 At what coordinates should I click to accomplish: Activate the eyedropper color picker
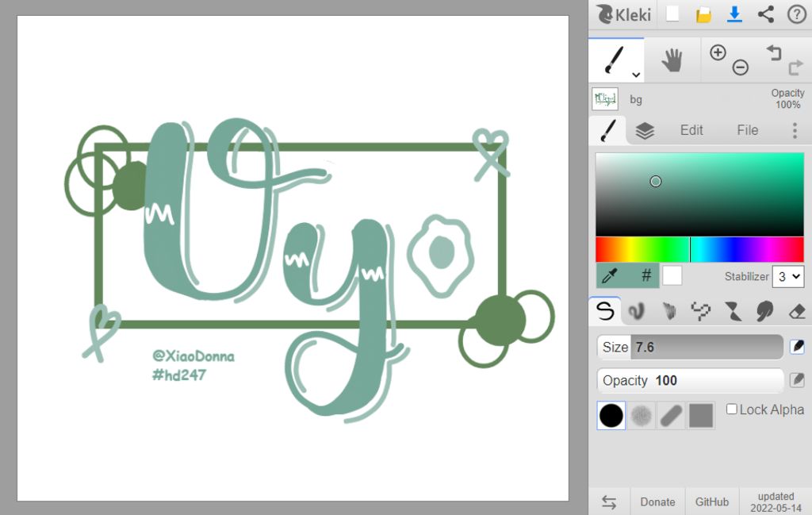pyautogui.click(x=610, y=275)
